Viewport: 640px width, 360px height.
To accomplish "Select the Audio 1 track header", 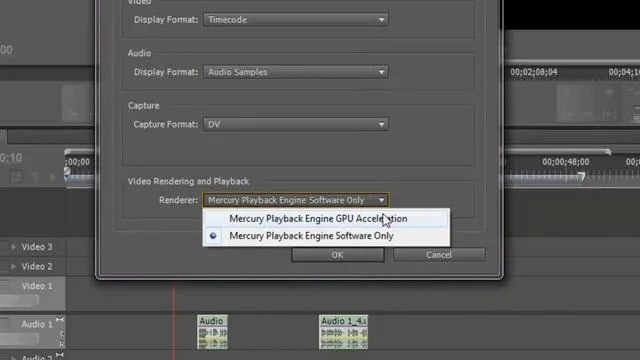I will coord(33,332).
